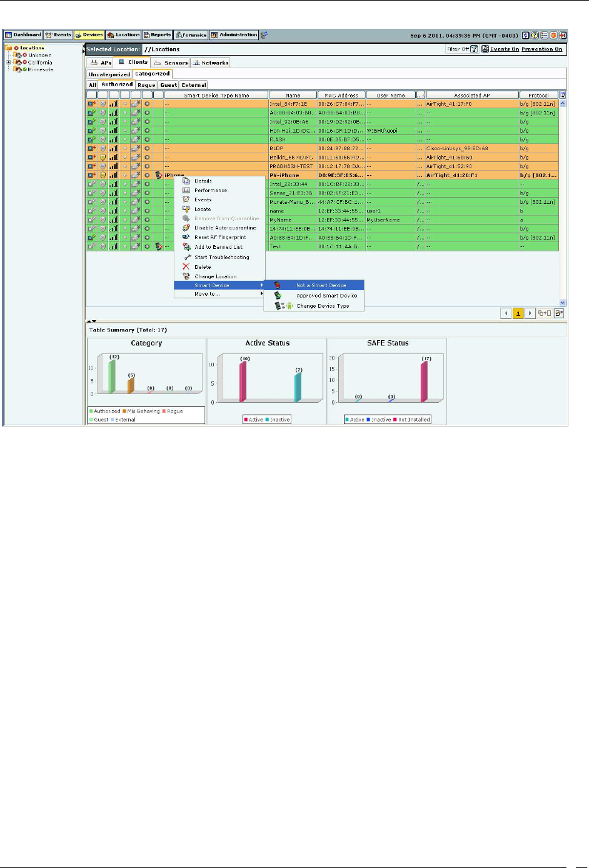The image size is (589, 868).
Task: Select the External filter tab
Action: 194,85
